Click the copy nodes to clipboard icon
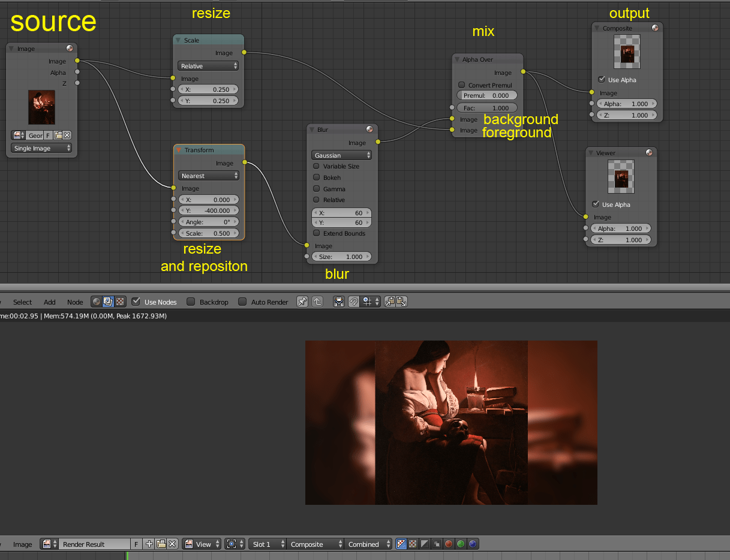This screenshot has height=560, width=730. pyautogui.click(x=390, y=302)
